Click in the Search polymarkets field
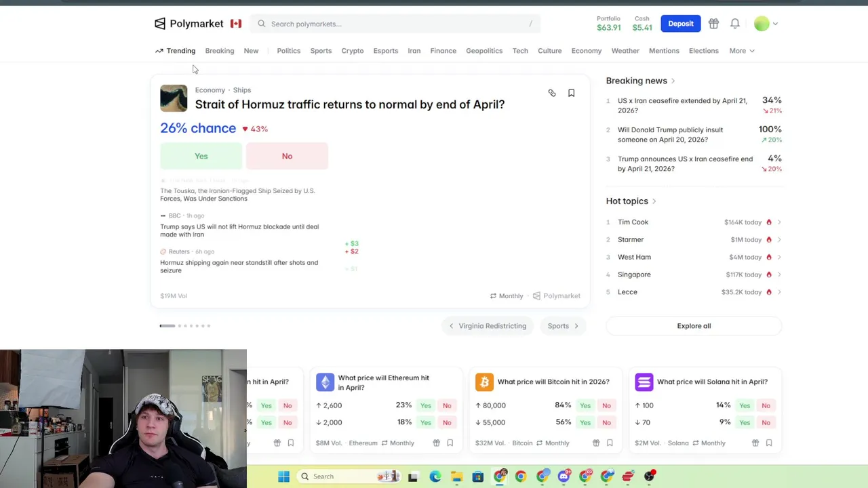Screen dimensions: 868x488 [395, 24]
